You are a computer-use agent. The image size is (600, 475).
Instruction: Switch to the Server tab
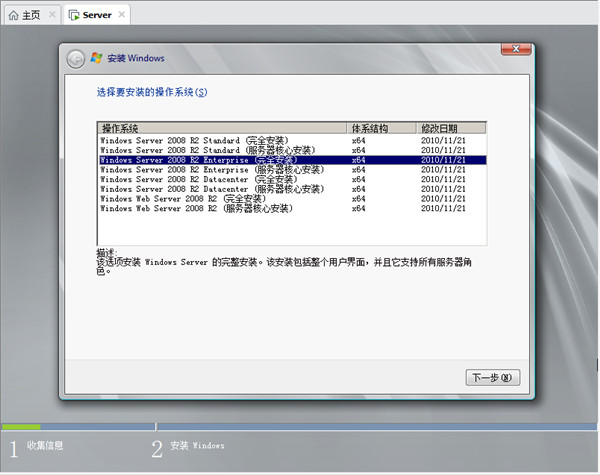pyautogui.click(x=97, y=15)
